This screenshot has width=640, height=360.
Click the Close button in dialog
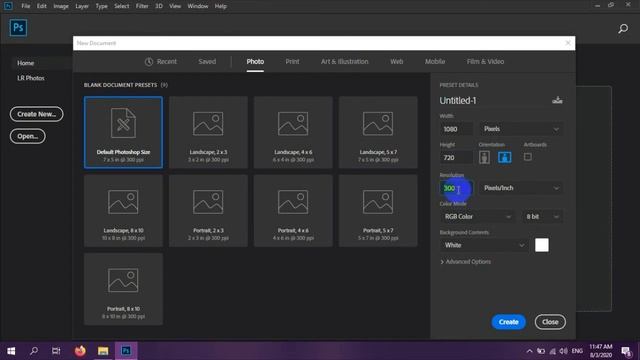pos(550,322)
